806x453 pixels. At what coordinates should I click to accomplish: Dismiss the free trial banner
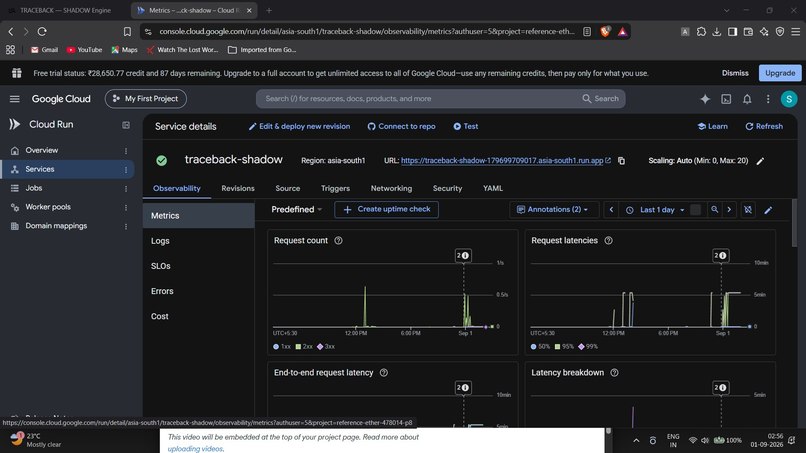pos(735,73)
